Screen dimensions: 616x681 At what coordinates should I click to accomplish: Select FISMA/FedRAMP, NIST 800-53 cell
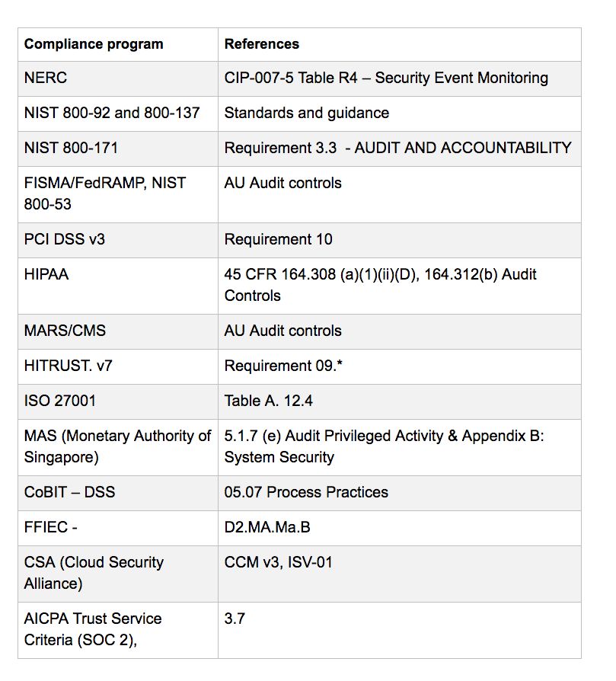coord(118,194)
